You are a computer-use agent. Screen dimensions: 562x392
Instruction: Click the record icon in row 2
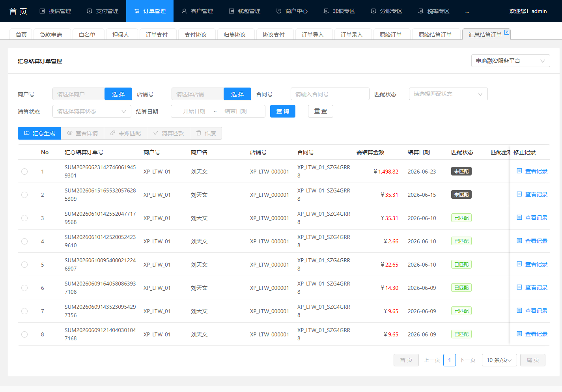[519, 194]
